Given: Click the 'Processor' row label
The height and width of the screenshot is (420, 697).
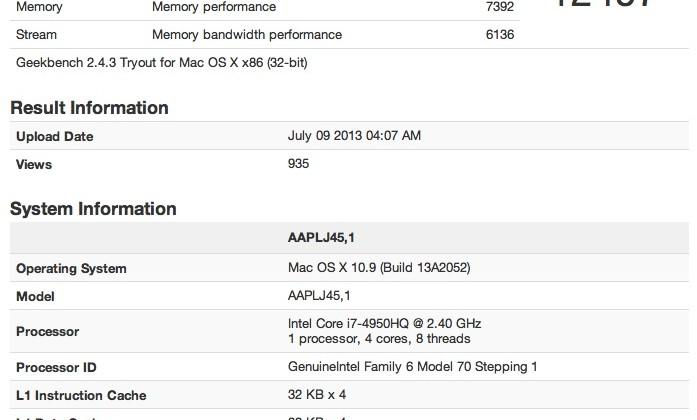Looking at the screenshot, I should (x=48, y=332).
